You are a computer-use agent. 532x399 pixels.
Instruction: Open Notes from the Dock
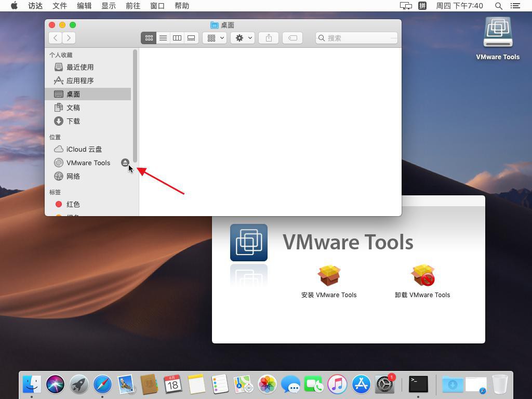point(196,384)
